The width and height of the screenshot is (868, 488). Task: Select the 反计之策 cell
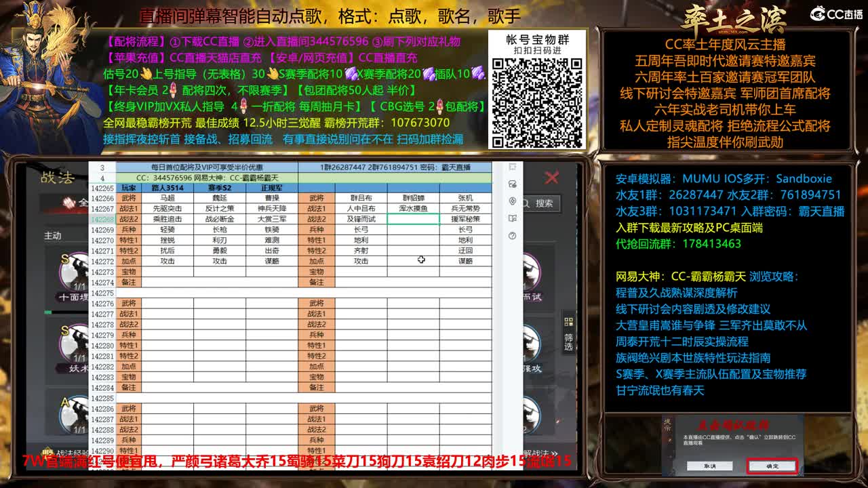pyautogui.click(x=220, y=209)
